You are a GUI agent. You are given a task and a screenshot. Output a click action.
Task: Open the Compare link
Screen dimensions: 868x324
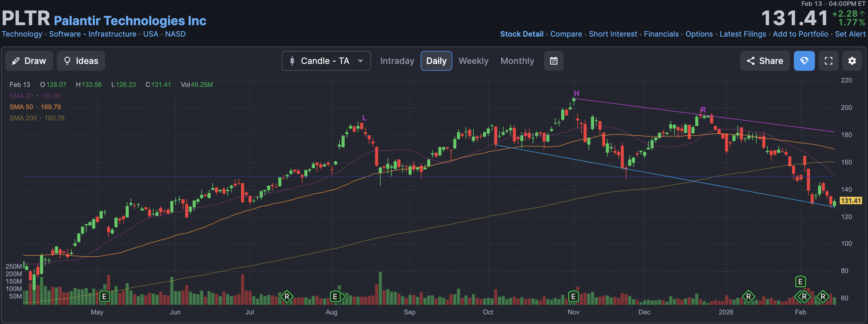click(566, 34)
